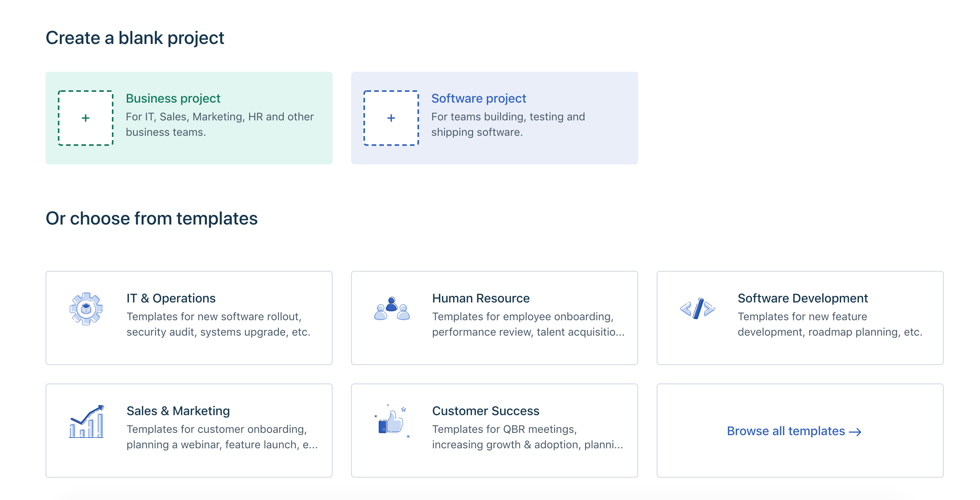
Task: Click the Business project description text
Action: coord(220,124)
